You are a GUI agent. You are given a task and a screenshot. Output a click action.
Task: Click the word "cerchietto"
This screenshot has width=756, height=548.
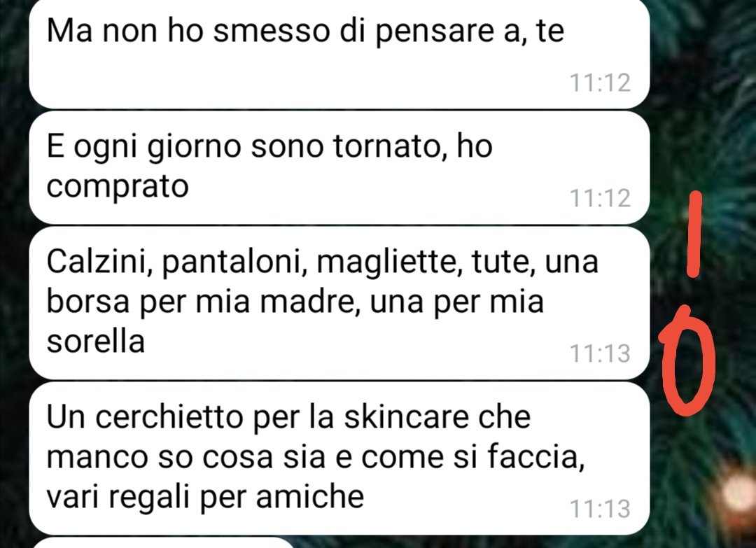click(x=169, y=417)
